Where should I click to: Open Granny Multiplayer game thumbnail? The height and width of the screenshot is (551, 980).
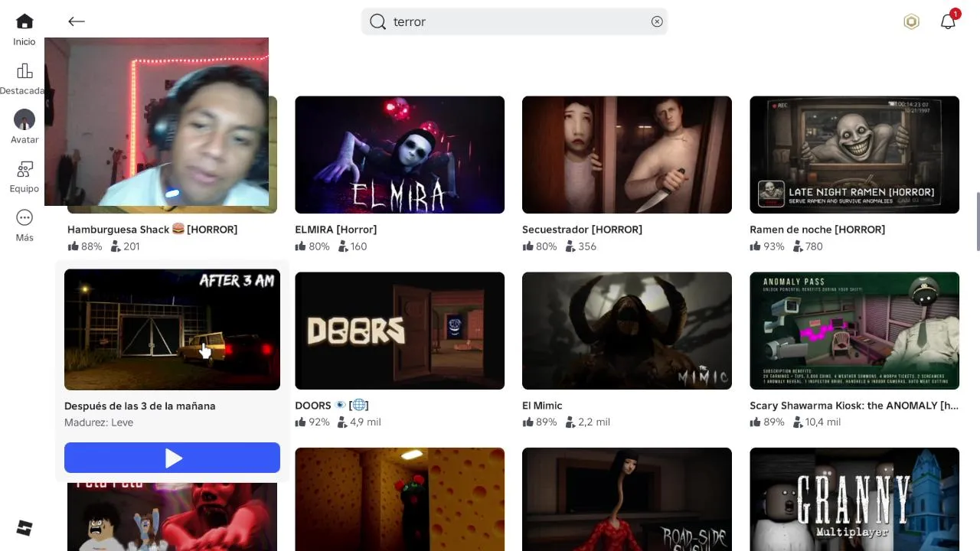(854, 499)
